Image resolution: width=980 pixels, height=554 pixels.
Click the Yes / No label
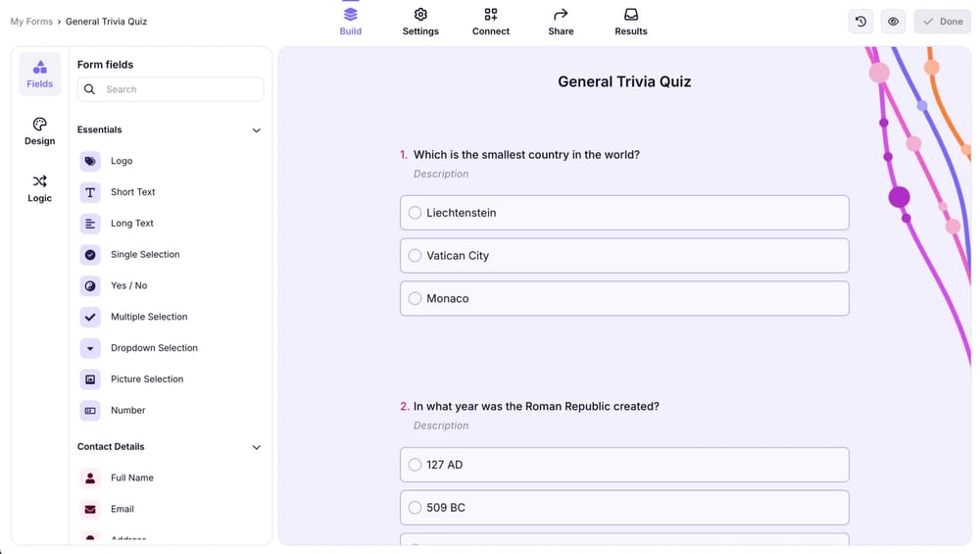point(128,285)
